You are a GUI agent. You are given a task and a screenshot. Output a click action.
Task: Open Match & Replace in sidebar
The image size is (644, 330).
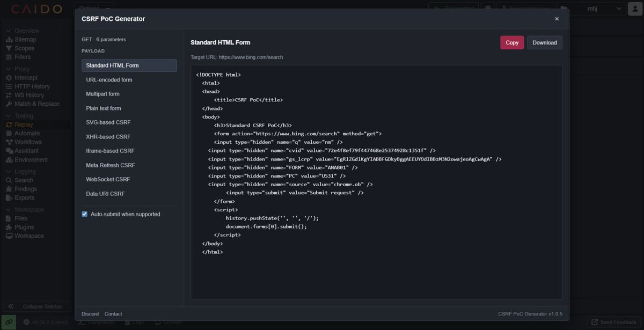(x=36, y=104)
